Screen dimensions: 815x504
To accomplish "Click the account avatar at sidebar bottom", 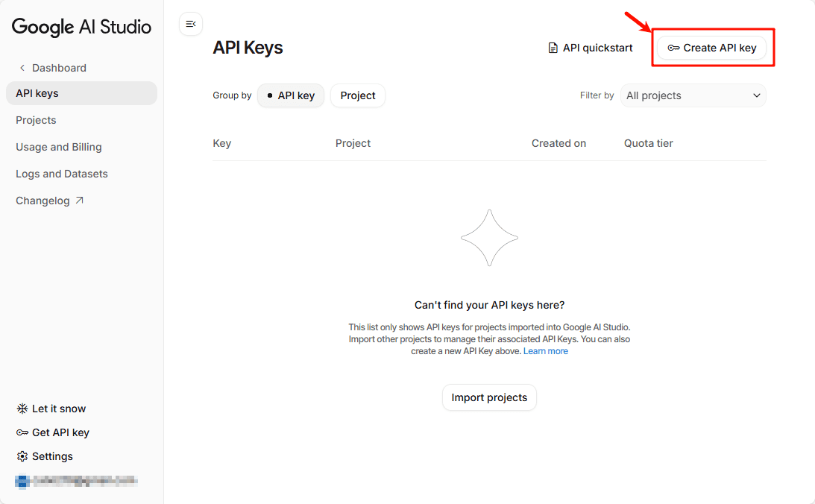I will tap(23, 481).
